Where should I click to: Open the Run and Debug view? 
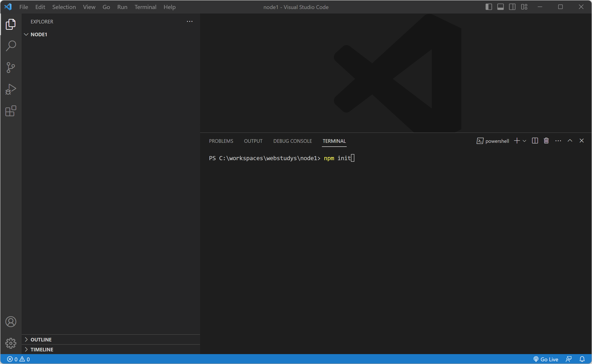11,89
